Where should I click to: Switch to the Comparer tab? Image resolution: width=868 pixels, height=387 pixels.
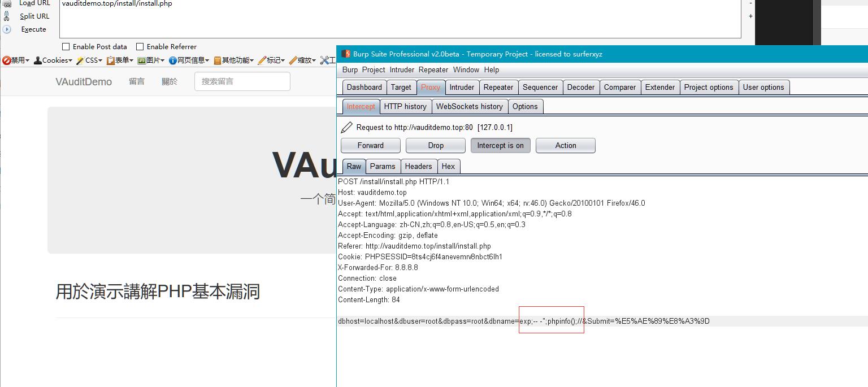pyautogui.click(x=620, y=88)
